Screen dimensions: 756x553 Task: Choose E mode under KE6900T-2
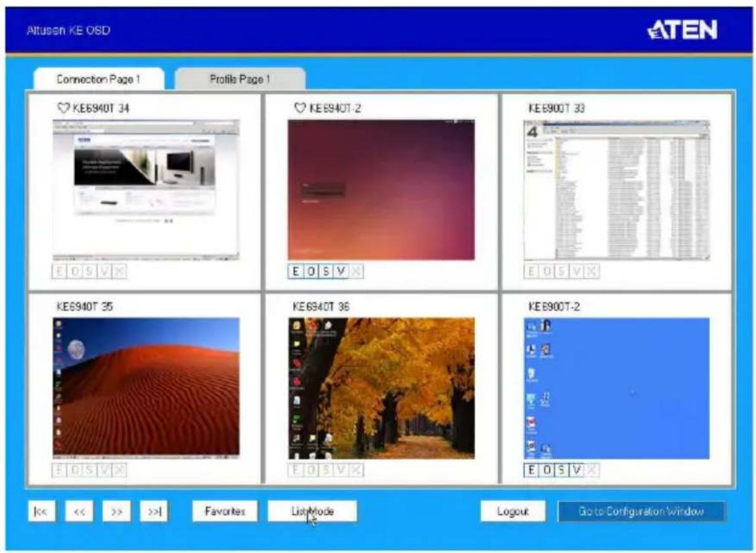coord(531,469)
